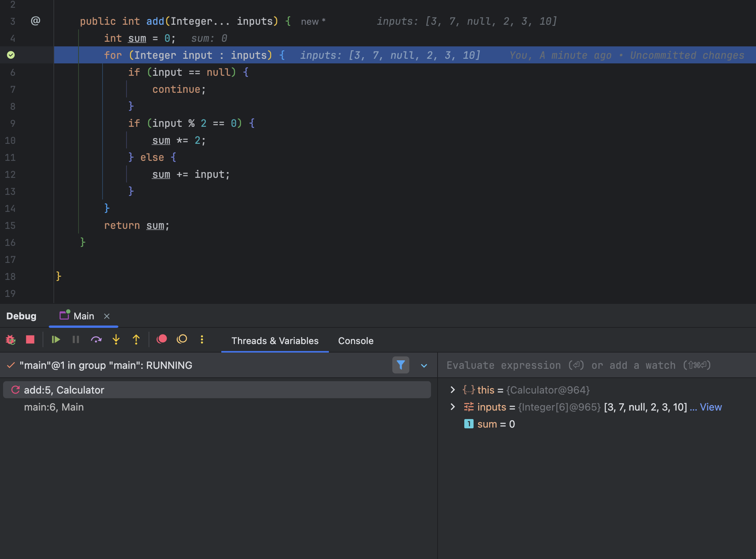The height and width of the screenshot is (559, 756).
Task: Open the debugger more-options menu
Action: click(202, 339)
